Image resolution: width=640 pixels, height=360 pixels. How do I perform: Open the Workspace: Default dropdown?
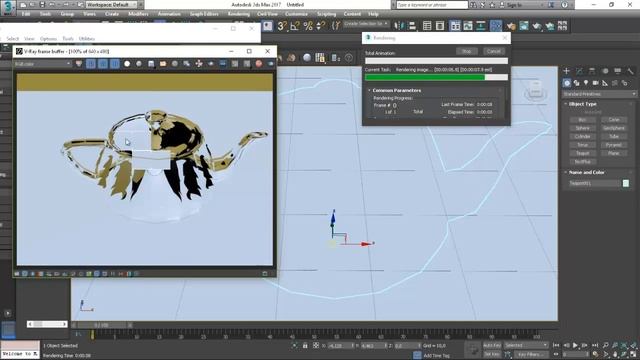111,4
